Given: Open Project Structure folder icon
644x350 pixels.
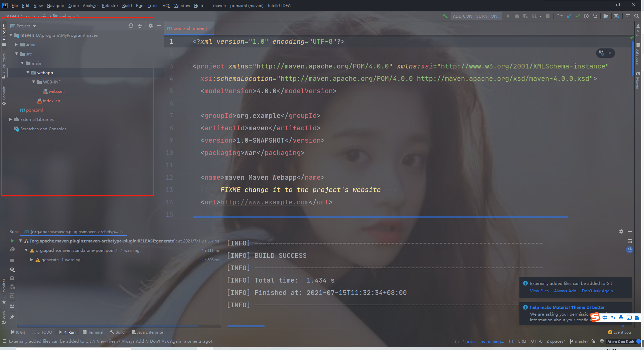Looking at the screenshot, I should [606, 16].
